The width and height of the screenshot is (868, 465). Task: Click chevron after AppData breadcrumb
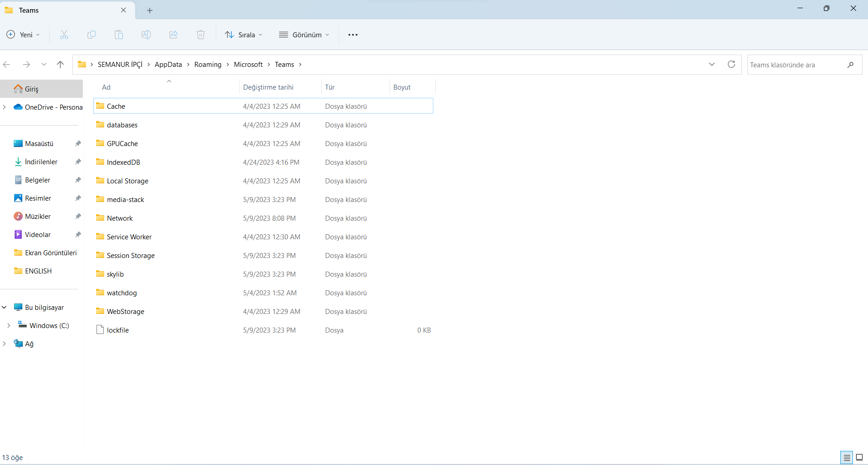pos(188,65)
